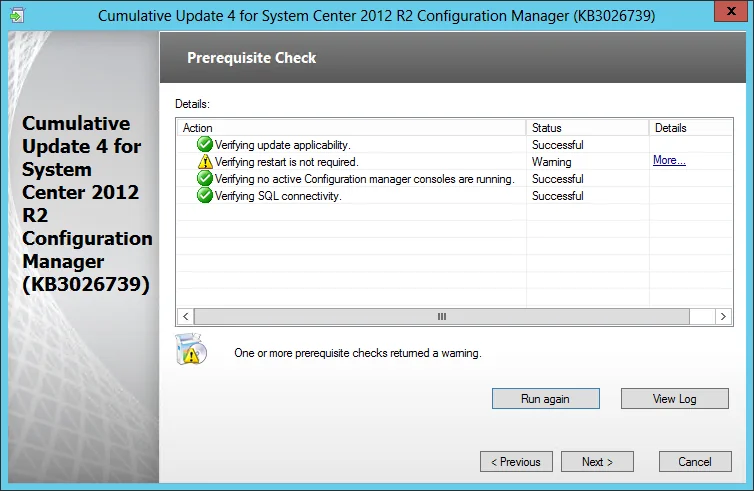Viewport: 754px width, 491px height.
Task: Click the setup disc warning icon beside the summary
Action: (x=191, y=349)
